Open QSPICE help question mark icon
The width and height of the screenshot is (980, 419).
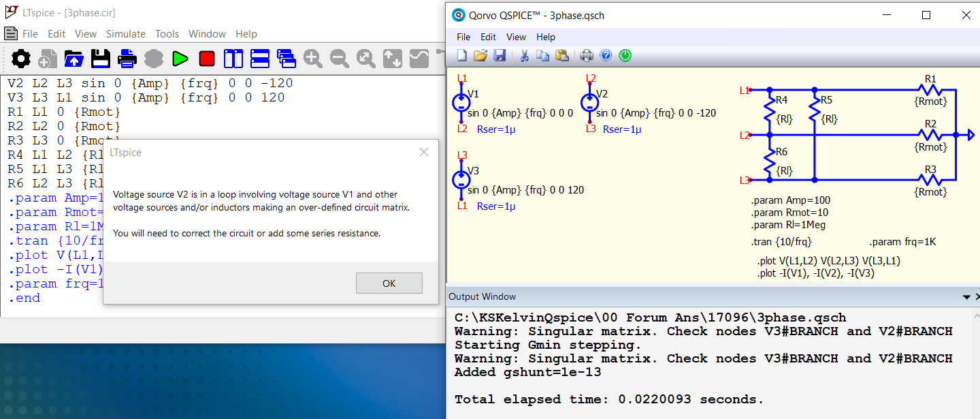(x=606, y=56)
